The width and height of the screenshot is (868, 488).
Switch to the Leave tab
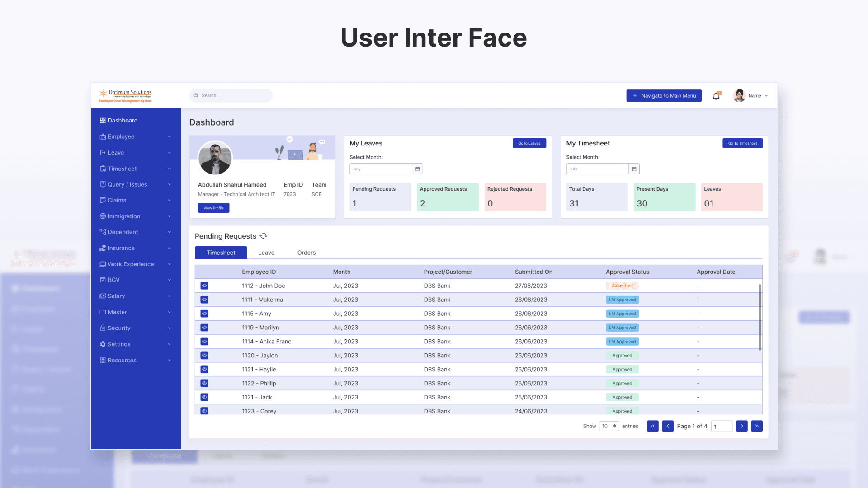click(266, 253)
